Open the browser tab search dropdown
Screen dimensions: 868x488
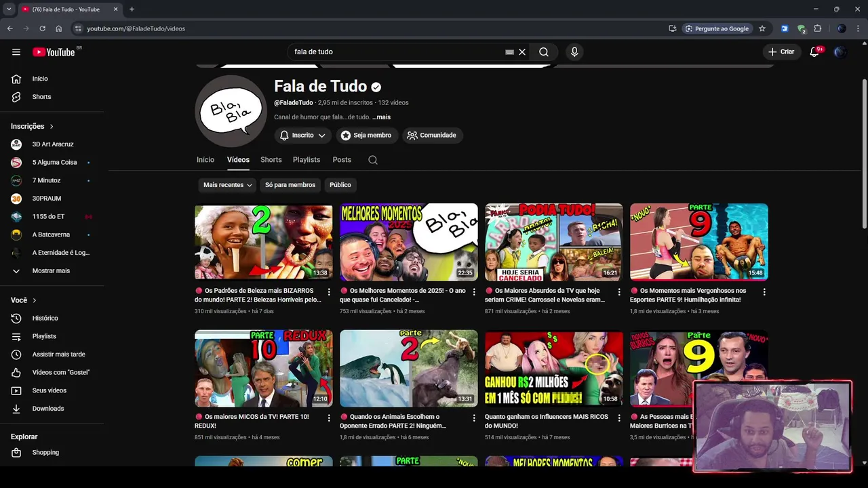(9, 9)
